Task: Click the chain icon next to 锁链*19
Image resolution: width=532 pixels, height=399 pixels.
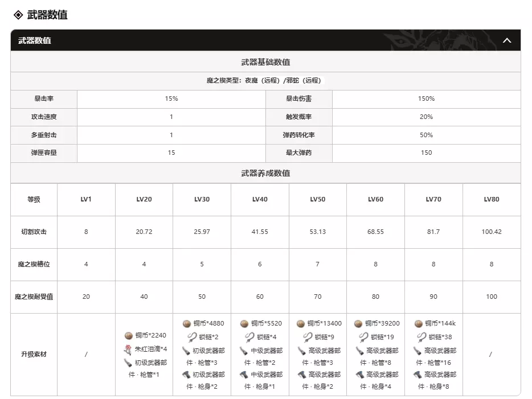Action: tap(364, 337)
